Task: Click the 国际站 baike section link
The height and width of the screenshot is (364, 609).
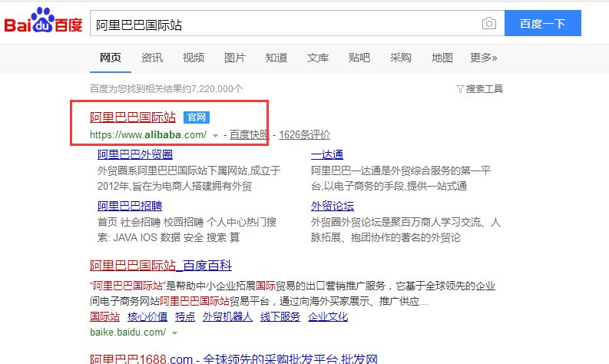Action: click(105, 316)
